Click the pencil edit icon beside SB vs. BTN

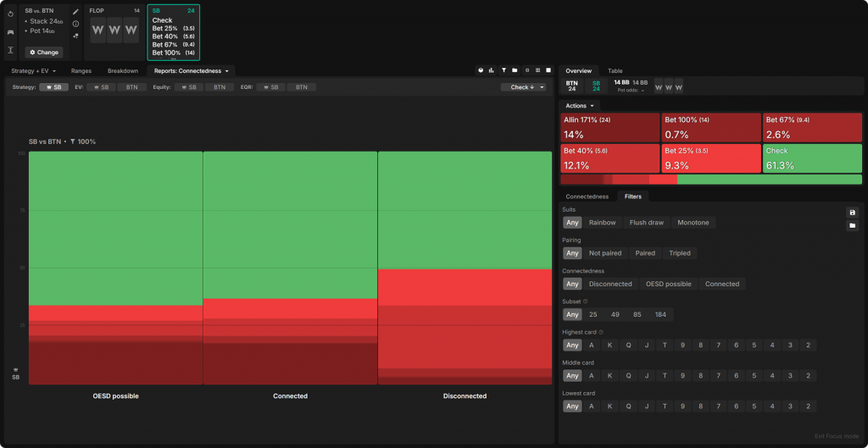(x=75, y=11)
